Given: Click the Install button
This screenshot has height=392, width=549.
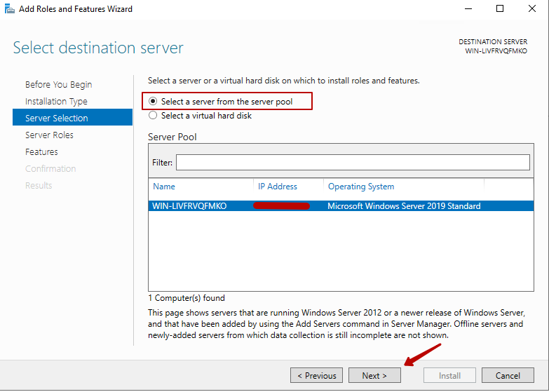Looking at the screenshot, I should pyautogui.click(x=449, y=375).
